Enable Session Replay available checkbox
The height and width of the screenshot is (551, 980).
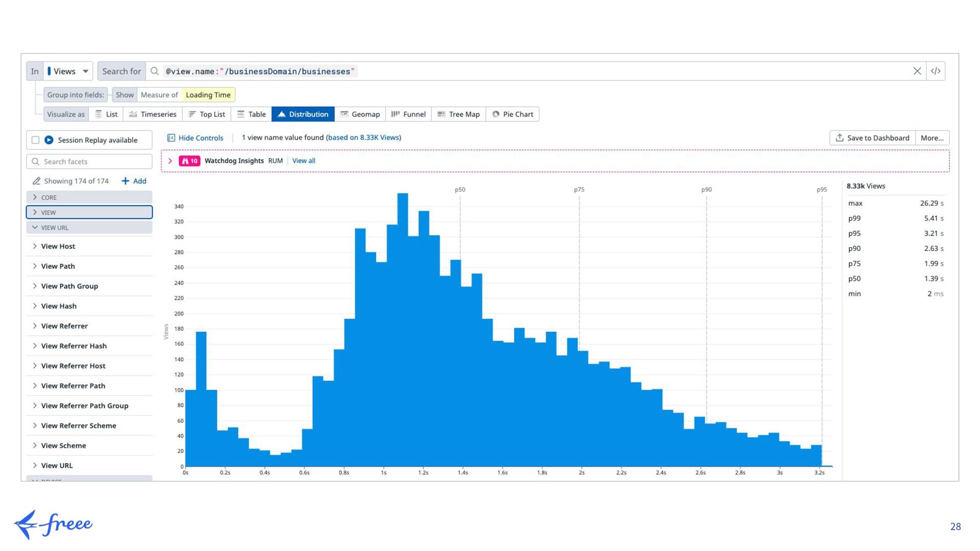pyautogui.click(x=36, y=140)
